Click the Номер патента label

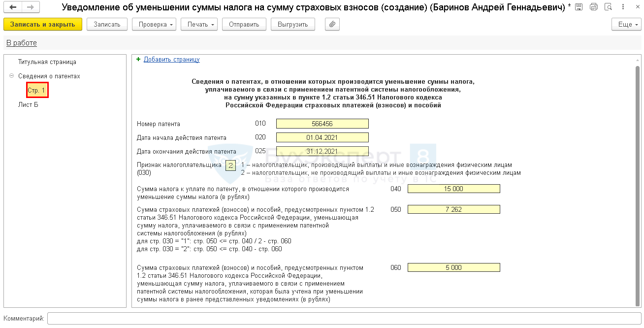point(159,124)
